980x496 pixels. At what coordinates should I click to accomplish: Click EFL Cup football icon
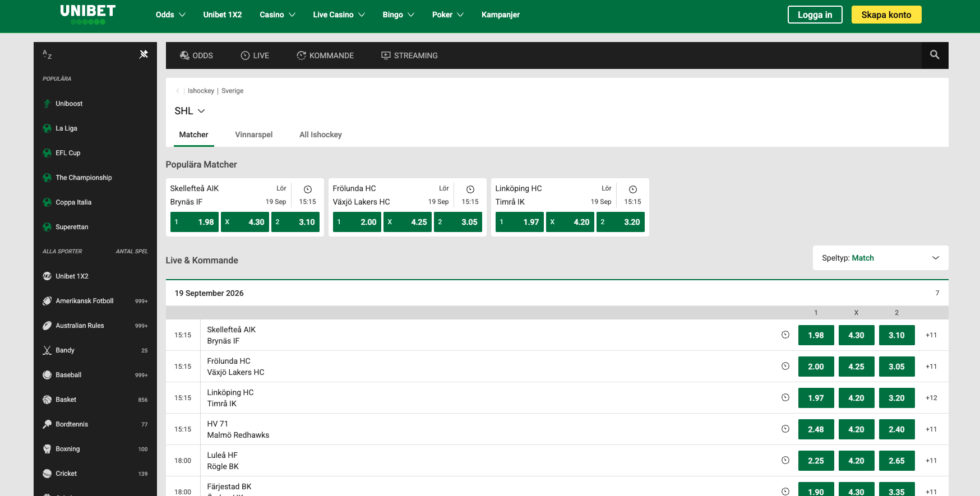(x=47, y=153)
